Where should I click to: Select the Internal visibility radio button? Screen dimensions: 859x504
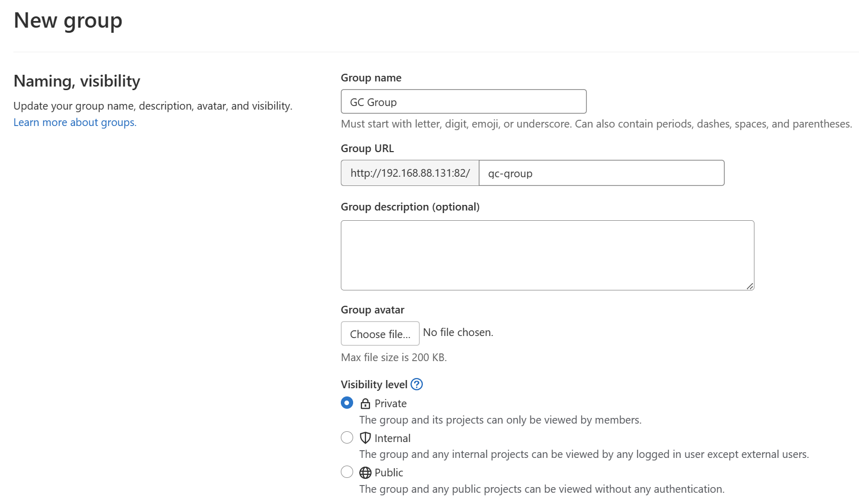click(347, 437)
